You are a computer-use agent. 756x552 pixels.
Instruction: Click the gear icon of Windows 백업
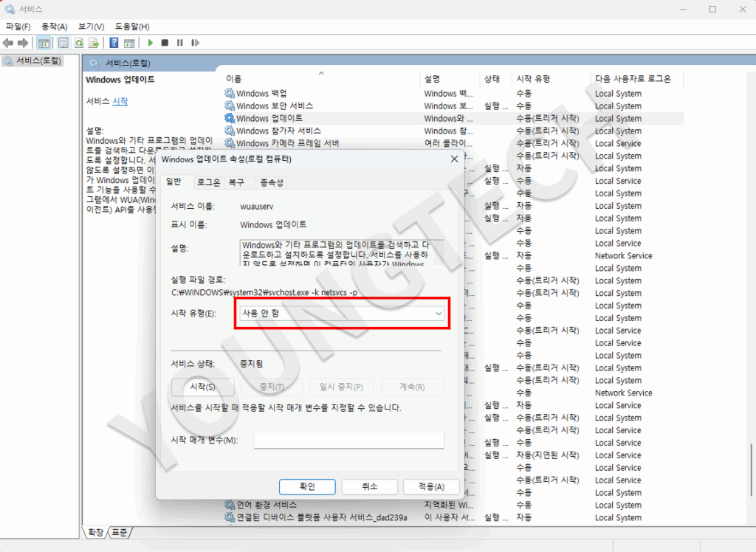coord(230,93)
